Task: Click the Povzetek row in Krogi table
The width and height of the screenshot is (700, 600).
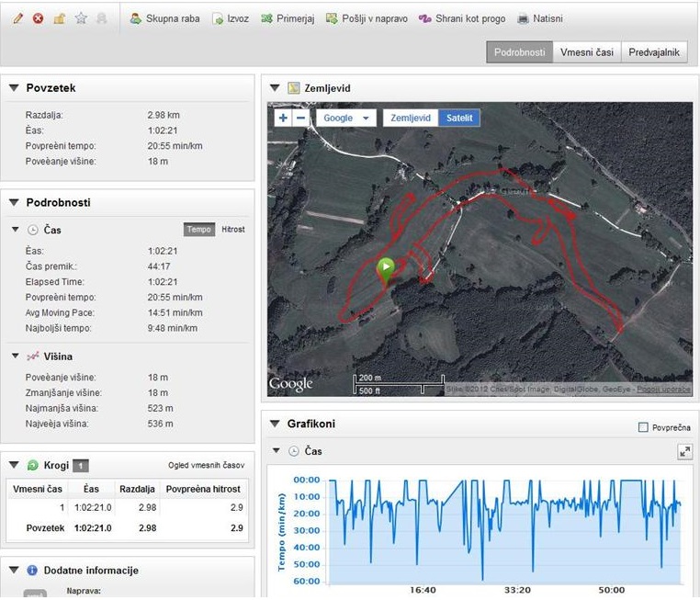Action: (x=128, y=528)
